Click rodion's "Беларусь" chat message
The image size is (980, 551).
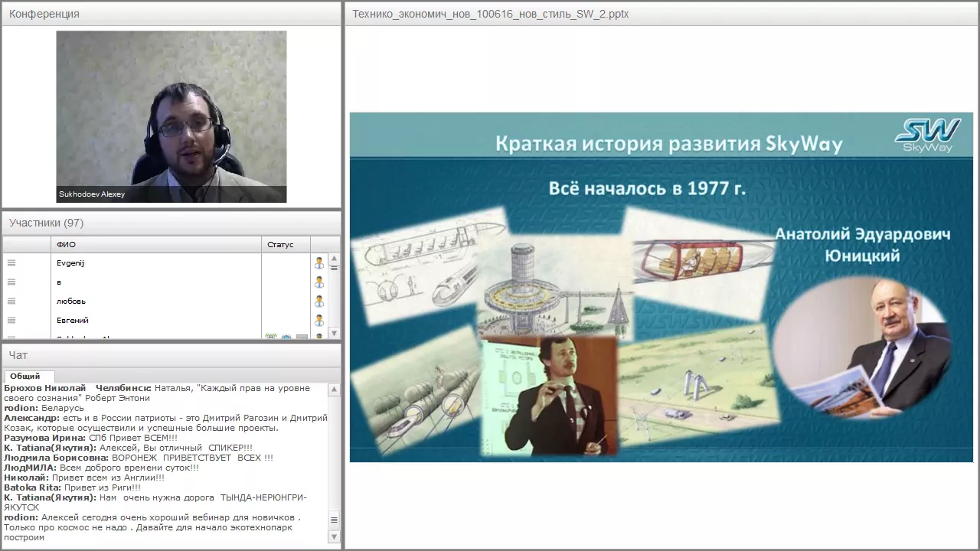point(44,408)
